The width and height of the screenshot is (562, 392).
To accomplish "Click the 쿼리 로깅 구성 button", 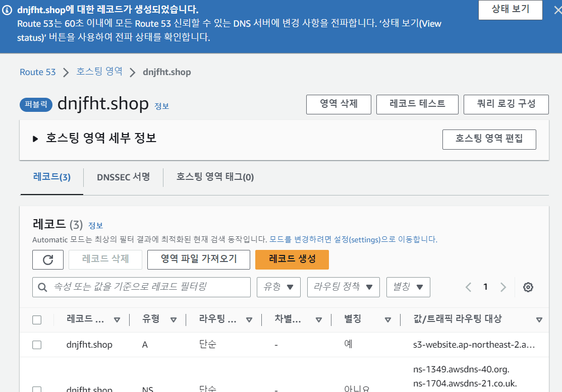I will coord(506,104).
